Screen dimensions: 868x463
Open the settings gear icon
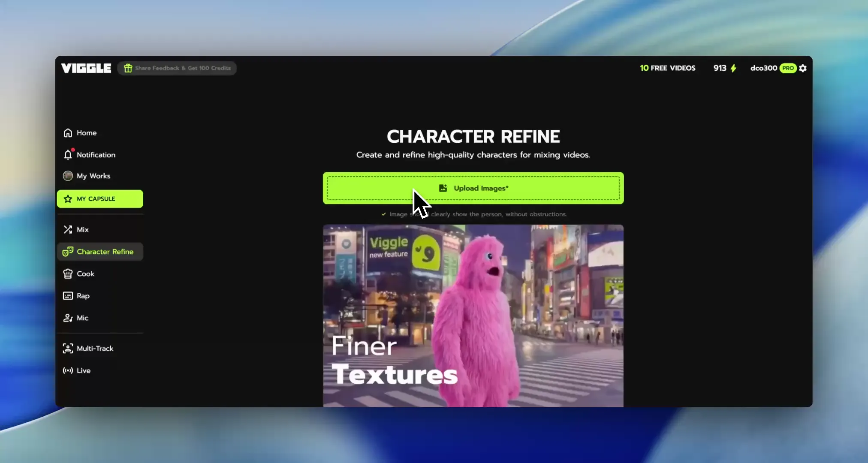803,68
